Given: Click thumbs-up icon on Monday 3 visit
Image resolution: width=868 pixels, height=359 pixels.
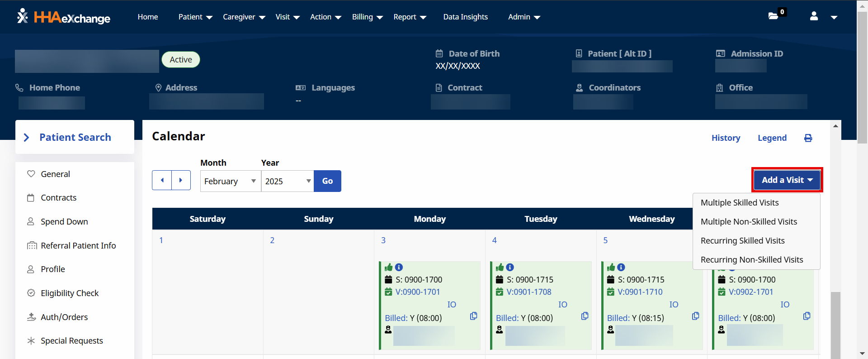Looking at the screenshot, I should coord(388,267).
